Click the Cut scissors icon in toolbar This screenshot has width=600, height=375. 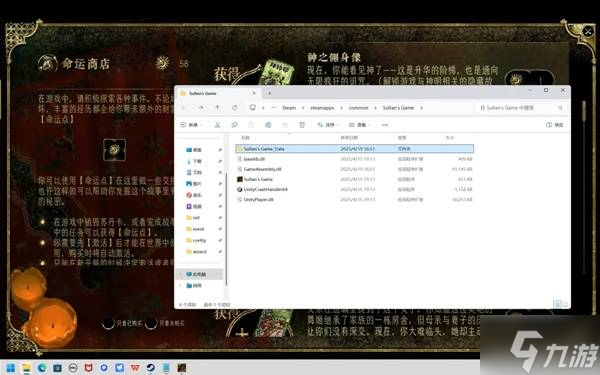pyautogui.click(x=217, y=125)
